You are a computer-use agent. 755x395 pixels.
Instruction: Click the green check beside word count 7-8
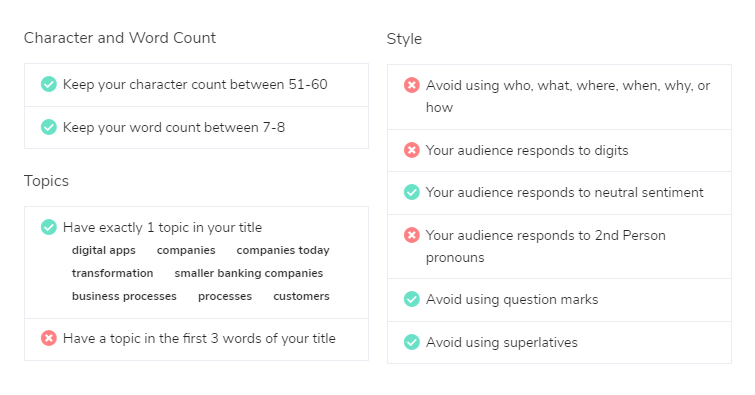coord(49,127)
